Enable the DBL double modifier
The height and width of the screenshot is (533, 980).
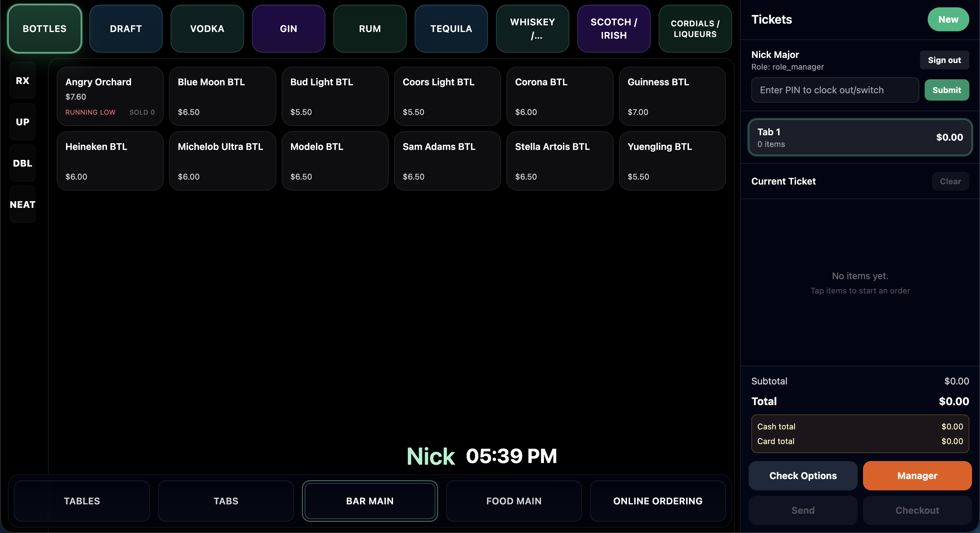click(x=22, y=163)
